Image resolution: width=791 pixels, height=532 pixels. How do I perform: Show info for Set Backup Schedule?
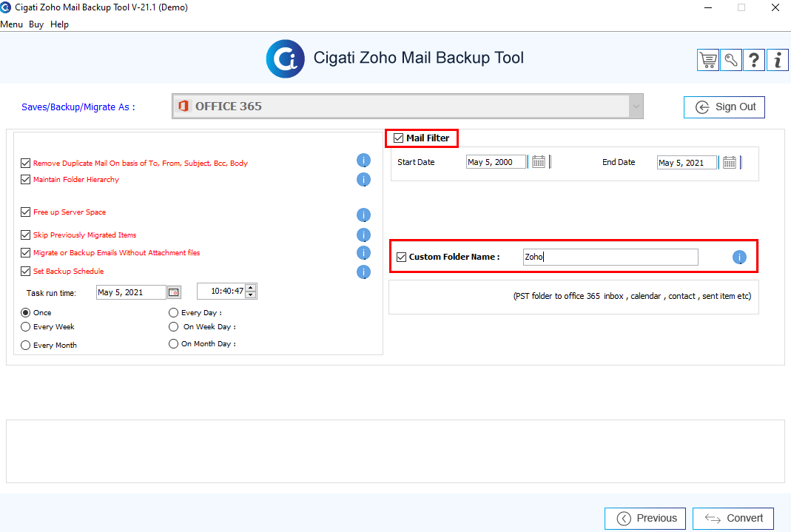pos(364,272)
